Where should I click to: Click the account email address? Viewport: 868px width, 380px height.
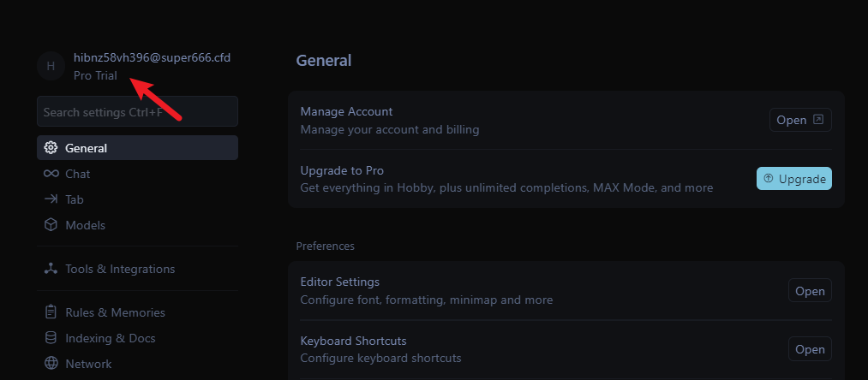pos(152,57)
